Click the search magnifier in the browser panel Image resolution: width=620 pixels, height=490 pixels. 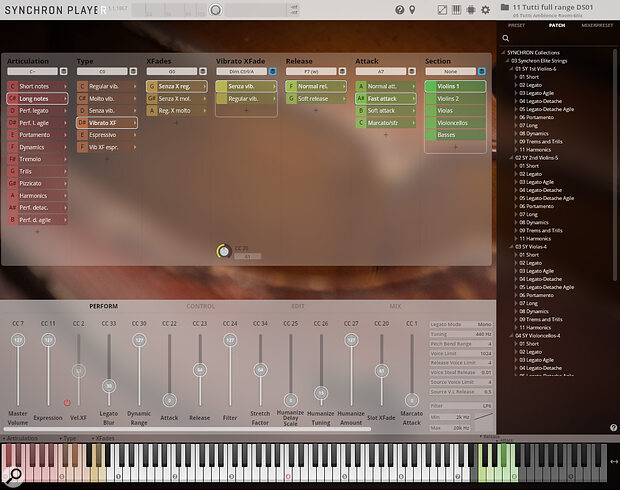(505, 38)
